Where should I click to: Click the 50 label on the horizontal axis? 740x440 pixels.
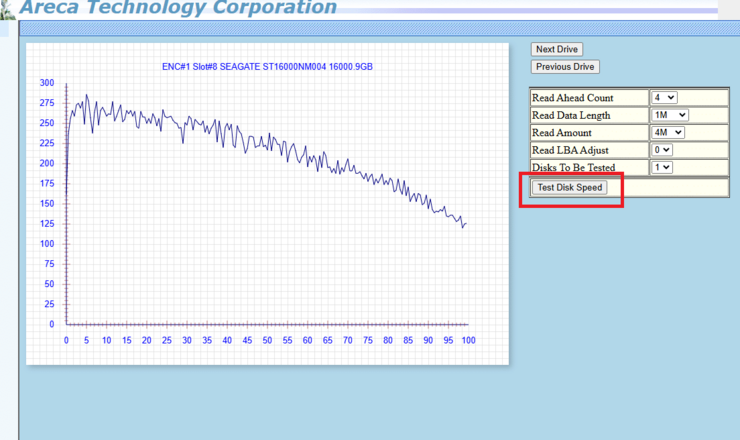click(x=267, y=340)
